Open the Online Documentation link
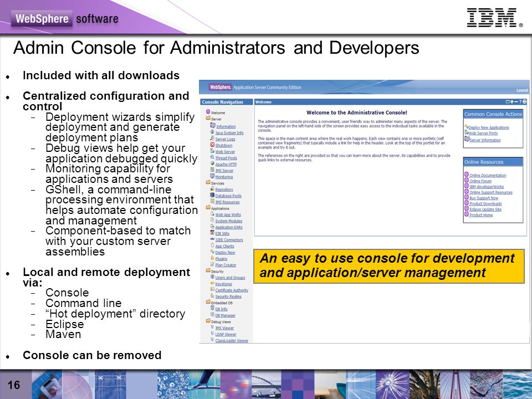The height and width of the screenshot is (399, 532). (488, 176)
